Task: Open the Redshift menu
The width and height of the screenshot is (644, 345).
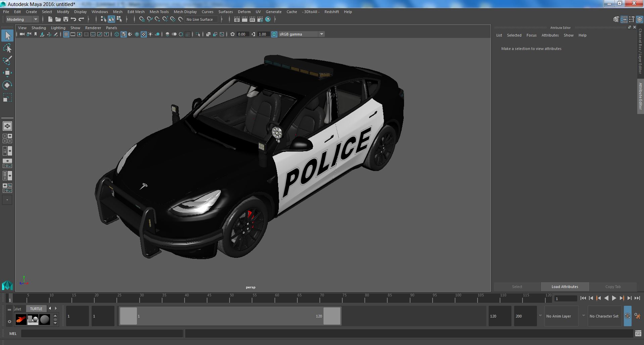Action: point(332,12)
